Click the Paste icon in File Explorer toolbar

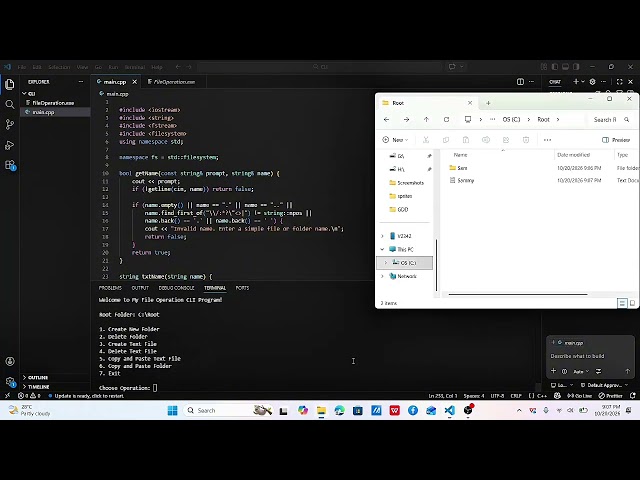point(466,140)
